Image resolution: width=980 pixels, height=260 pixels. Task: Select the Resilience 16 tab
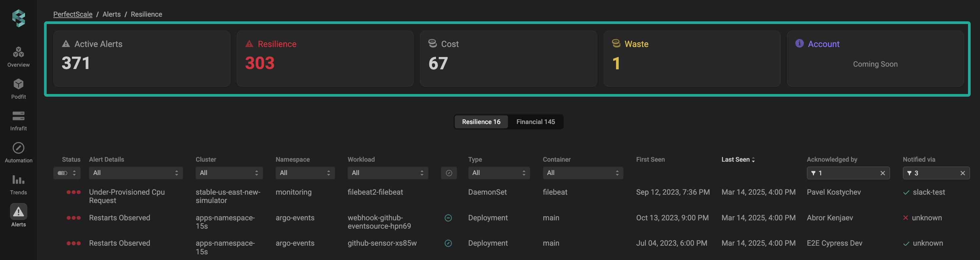tap(481, 122)
